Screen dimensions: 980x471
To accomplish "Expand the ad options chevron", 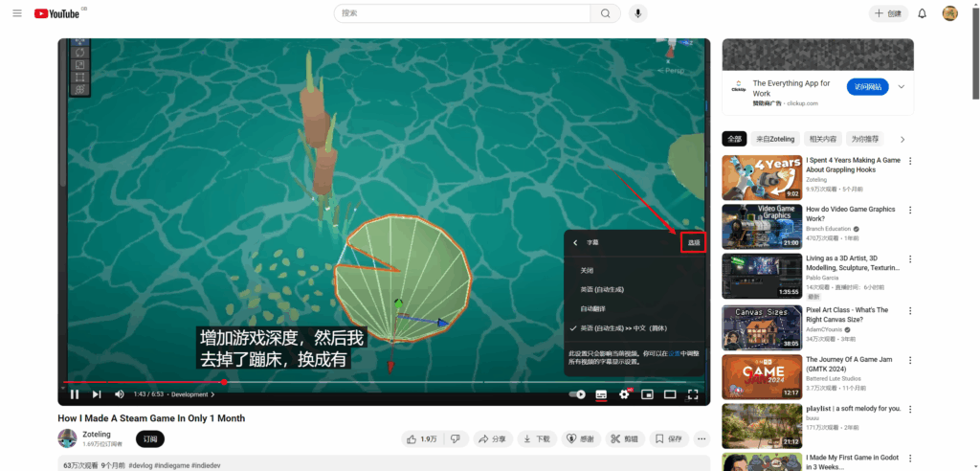I will click(901, 87).
